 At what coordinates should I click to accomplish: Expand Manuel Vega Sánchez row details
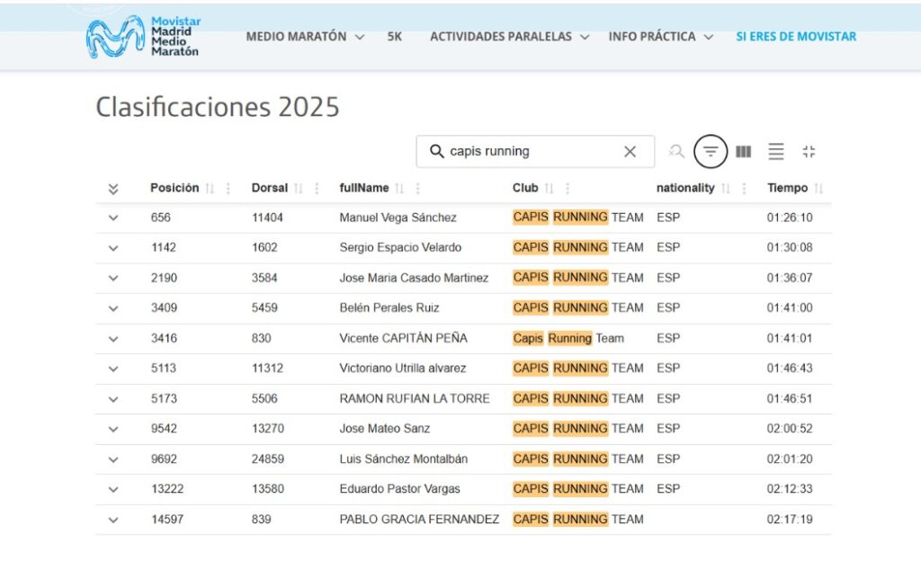[113, 218]
